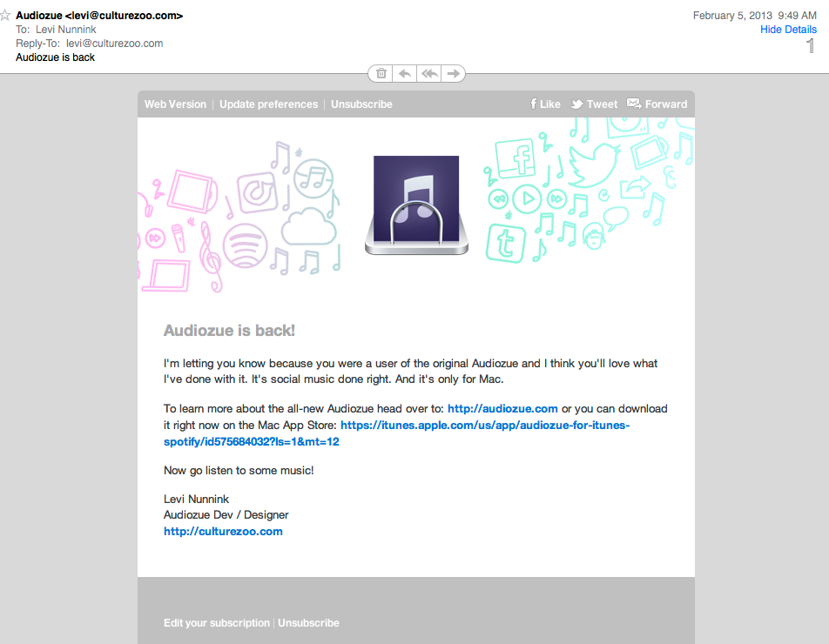Click the text Audiozue Dev / Designer
Image resolution: width=829 pixels, height=644 pixels.
coord(226,514)
